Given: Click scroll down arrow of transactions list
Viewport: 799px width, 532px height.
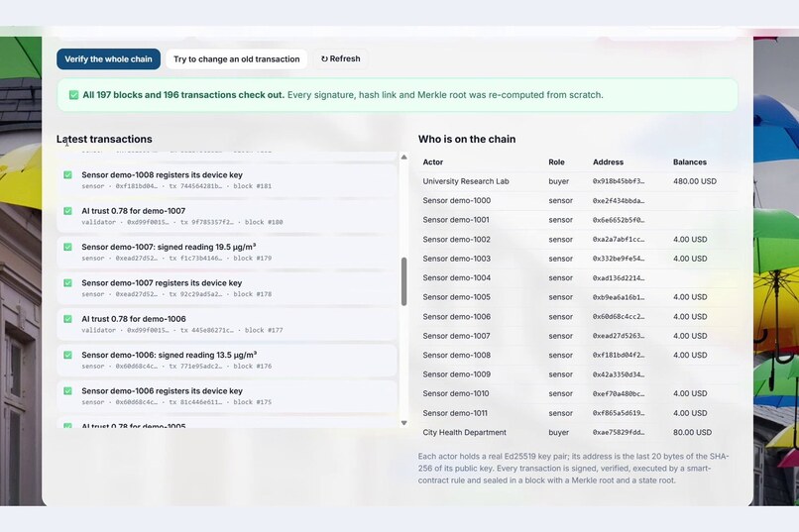Looking at the screenshot, I should 404,423.
